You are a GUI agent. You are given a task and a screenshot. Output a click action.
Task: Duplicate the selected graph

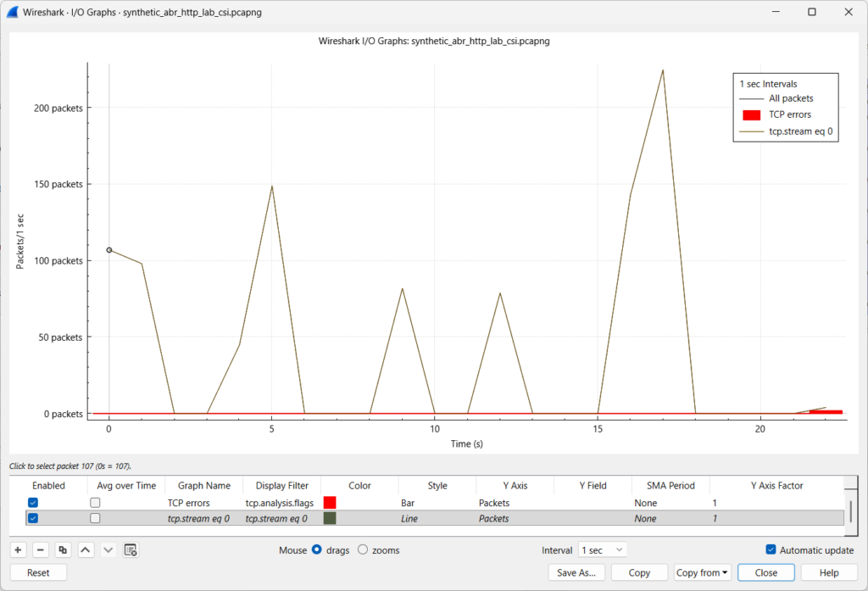click(63, 549)
